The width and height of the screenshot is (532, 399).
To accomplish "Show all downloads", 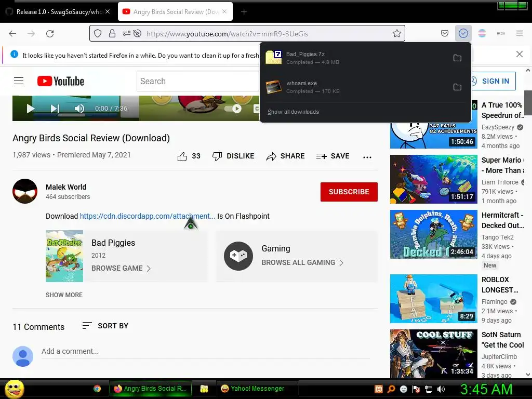I will tap(293, 112).
